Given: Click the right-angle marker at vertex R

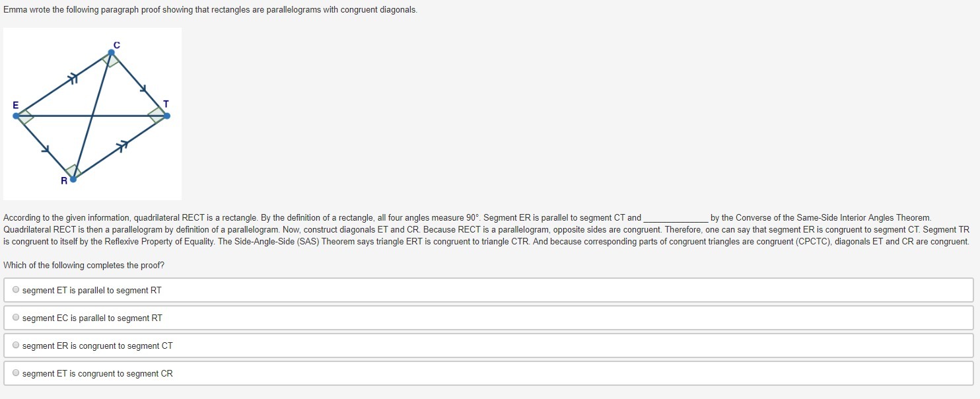Looking at the screenshot, I should [x=73, y=170].
